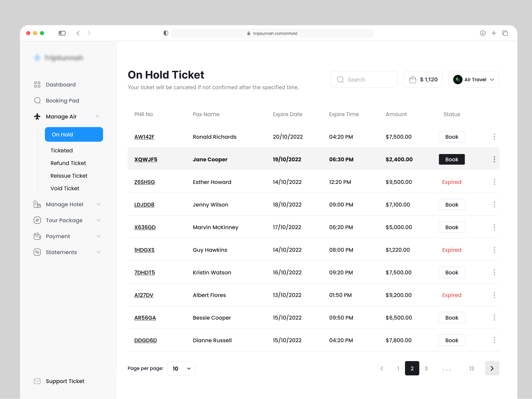Click the Payment wallet icon
Viewport: 532px width, 399px height.
coord(37,236)
